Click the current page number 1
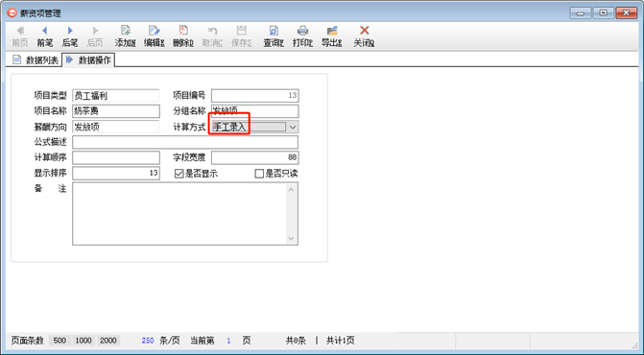 coord(228,341)
